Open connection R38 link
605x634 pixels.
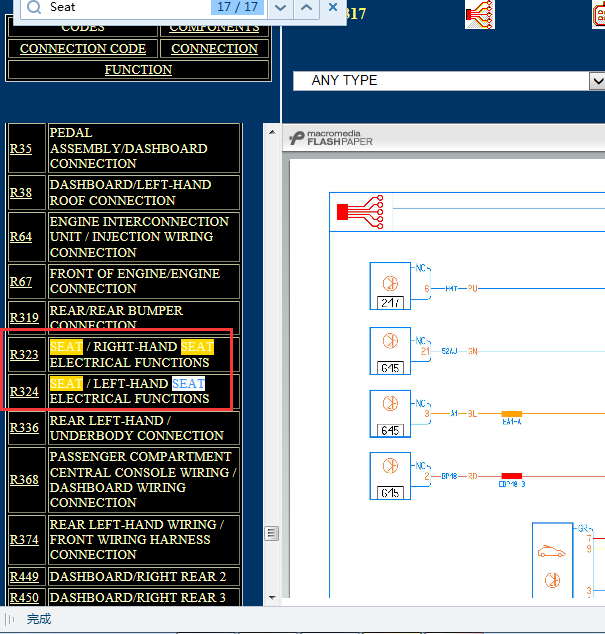coord(21,192)
